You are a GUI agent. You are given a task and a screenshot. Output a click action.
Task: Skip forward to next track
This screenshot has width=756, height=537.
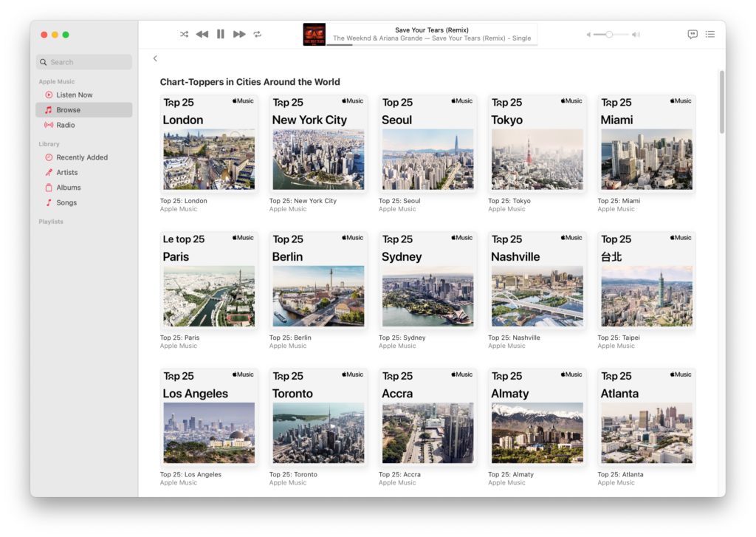coord(239,34)
